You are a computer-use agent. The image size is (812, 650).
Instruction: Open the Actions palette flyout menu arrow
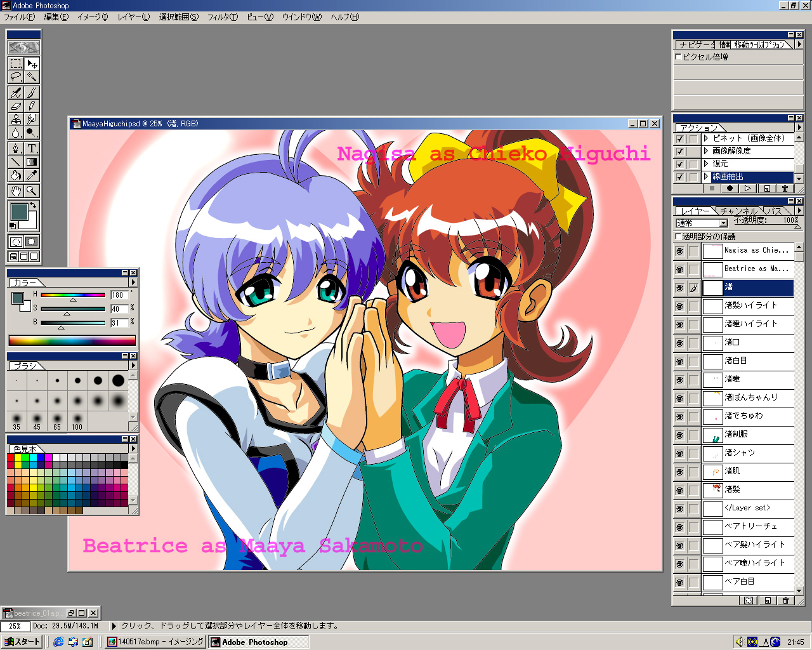(x=799, y=127)
